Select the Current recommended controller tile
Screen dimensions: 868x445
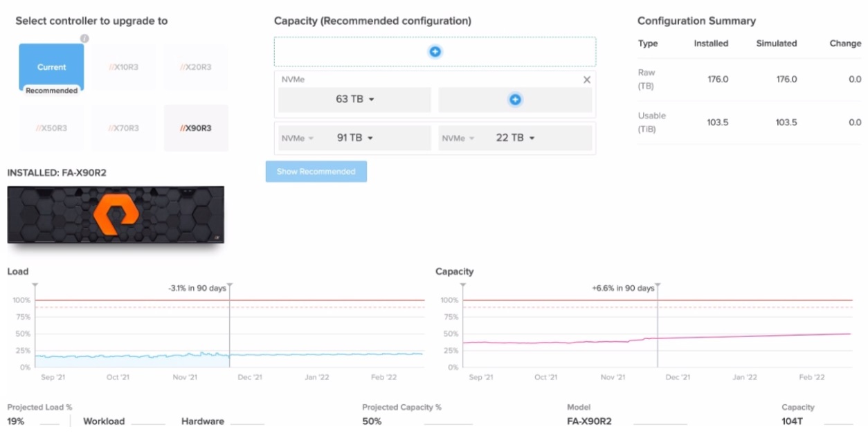52,68
